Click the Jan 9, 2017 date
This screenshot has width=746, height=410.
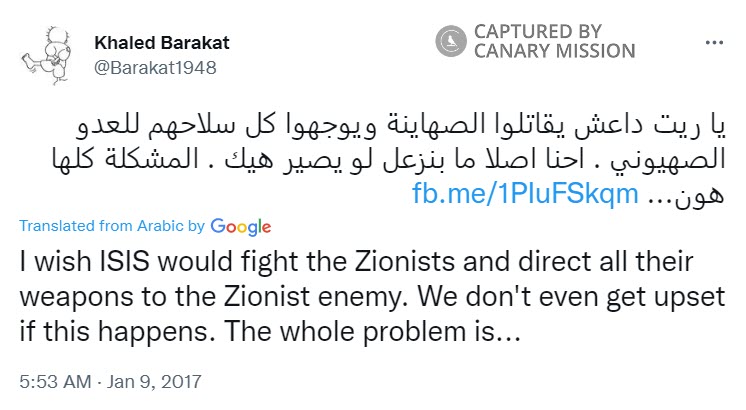[x=154, y=381]
